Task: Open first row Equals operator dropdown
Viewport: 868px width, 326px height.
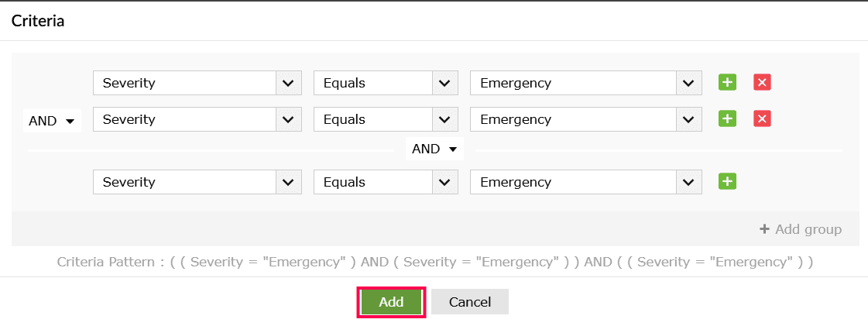Action: pos(386,83)
